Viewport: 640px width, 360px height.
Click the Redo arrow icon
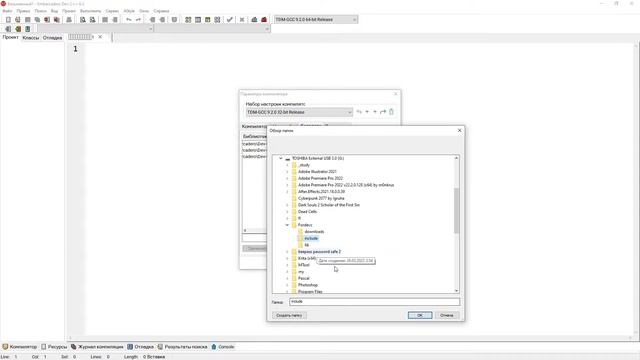(138, 20)
